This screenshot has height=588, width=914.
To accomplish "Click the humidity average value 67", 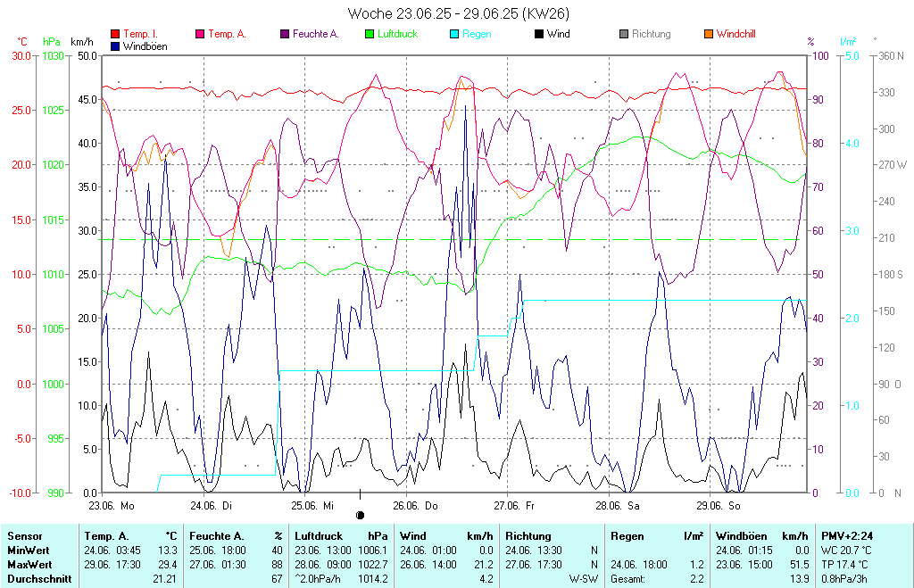I will coord(277,579).
